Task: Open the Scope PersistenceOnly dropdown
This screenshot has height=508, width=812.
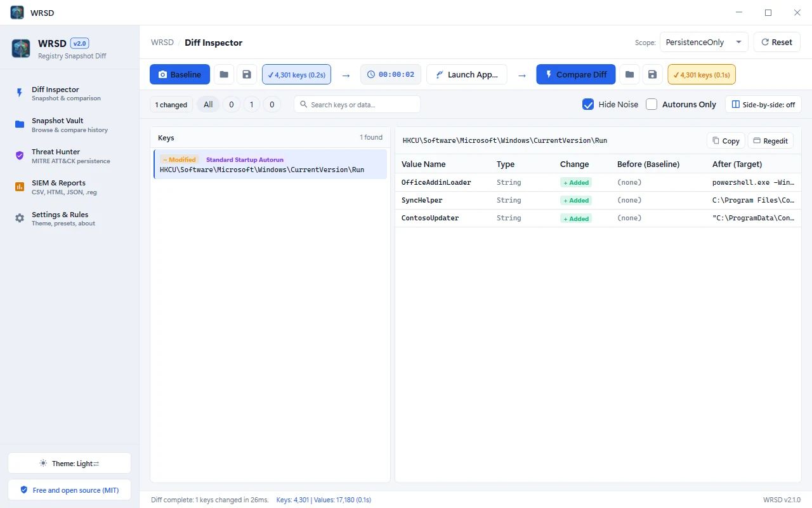Action: pyautogui.click(x=704, y=42)
